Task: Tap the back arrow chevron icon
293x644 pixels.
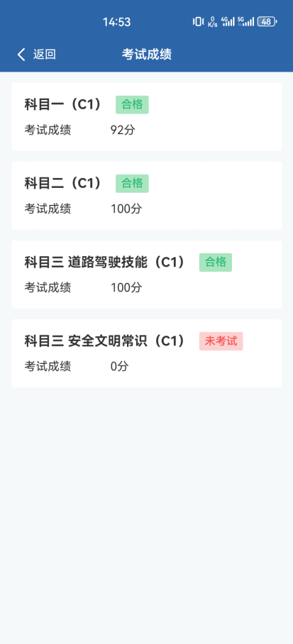Action: 21,54
